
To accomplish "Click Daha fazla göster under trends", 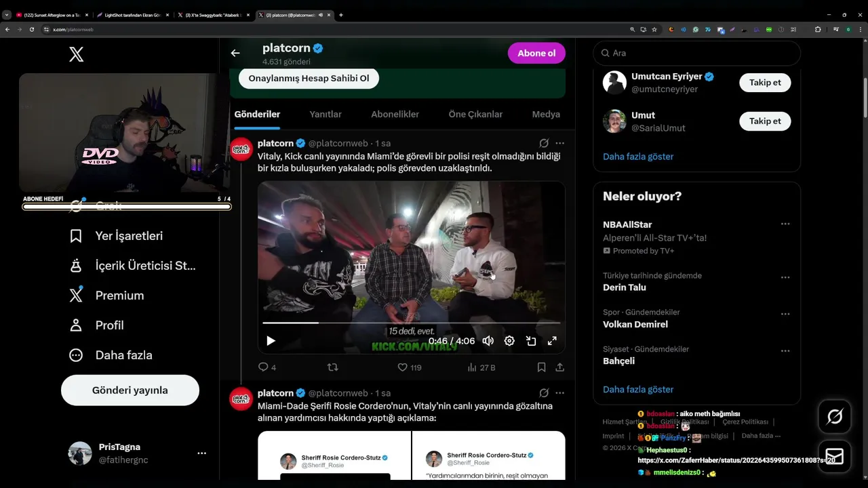I will pyautogui.click(x=638, y=390).
